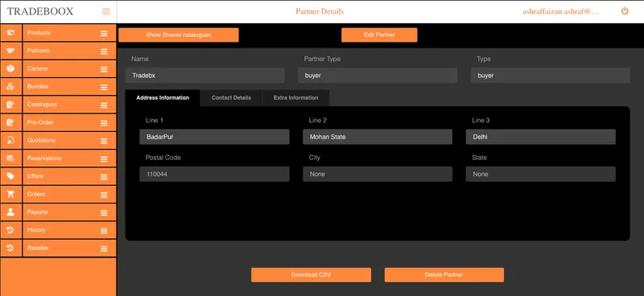The height and width of the screenshot is (296, 644).
Task: Click the Line 2 field Mohan State
Action: pyautogui.click(x=378, y=137)
